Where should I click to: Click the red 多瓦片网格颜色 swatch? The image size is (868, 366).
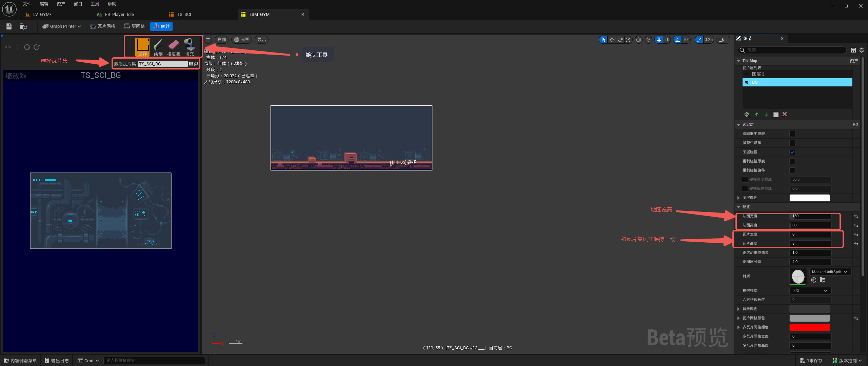point(809,327)
